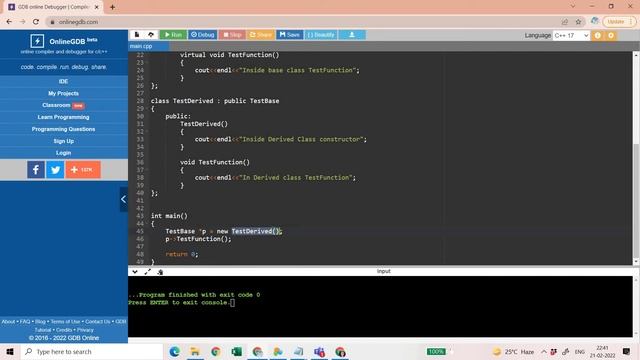The image size is (640, 360).
Task: Show hidden system tray icons
Action: pos(544,351)
